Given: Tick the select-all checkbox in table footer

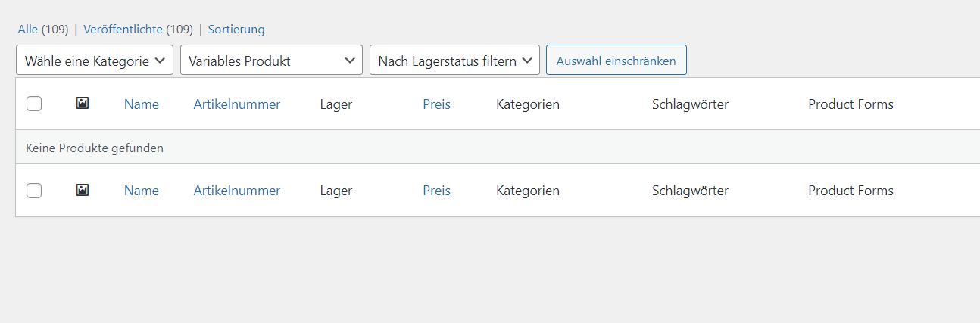Looking at the screenshot, I should coord(34,191).
